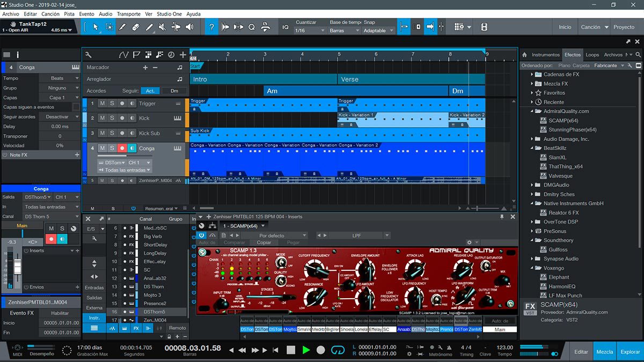Open the Ayuda menu

pos(193,14)
